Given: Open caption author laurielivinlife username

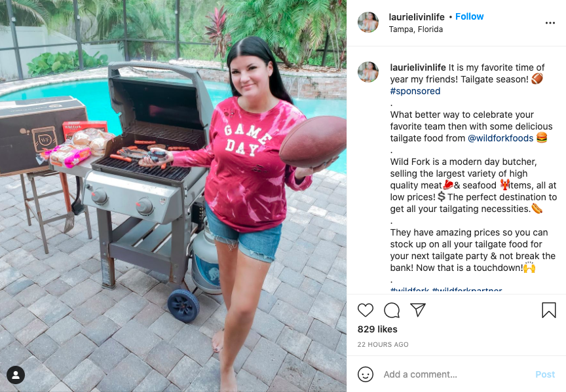Looking at the screenshot, I should (x=418, y=67).
